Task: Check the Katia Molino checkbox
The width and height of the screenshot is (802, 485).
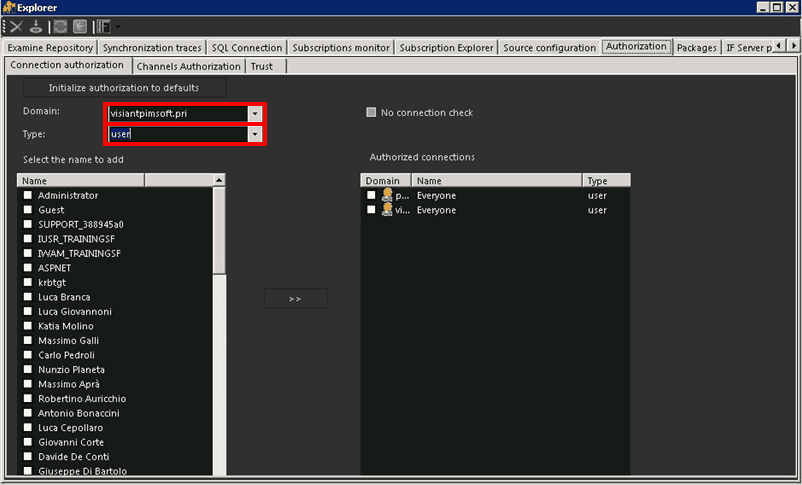Action: coord(28,325)
